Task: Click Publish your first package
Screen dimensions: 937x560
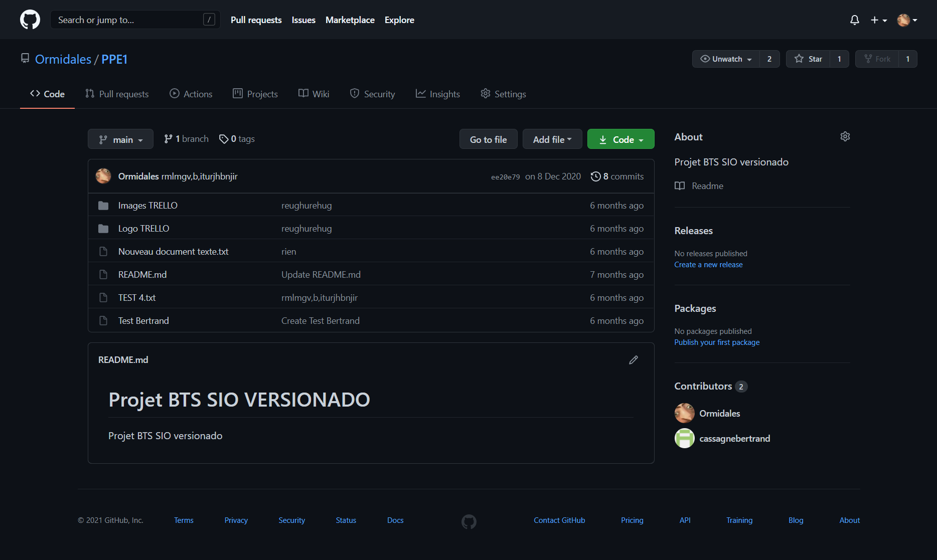Action: pos(717,342)
